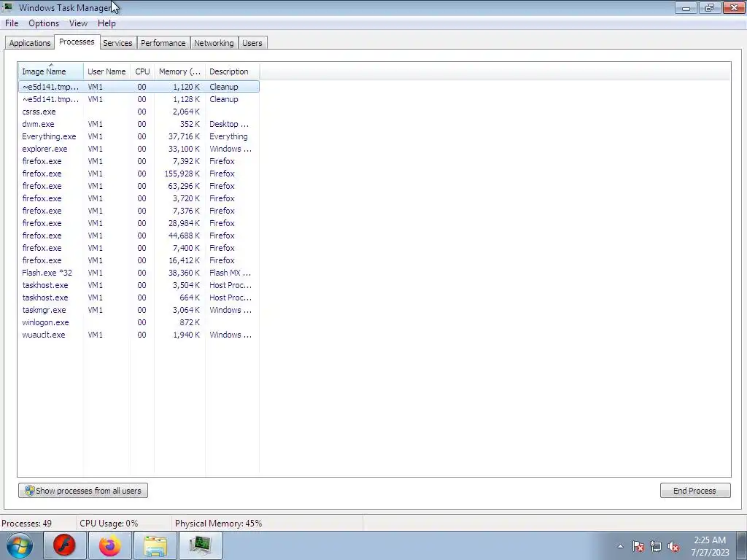Click CPU Usage: 0% status entry
Screen dimensions: 747x560
[x=109, y=524]
